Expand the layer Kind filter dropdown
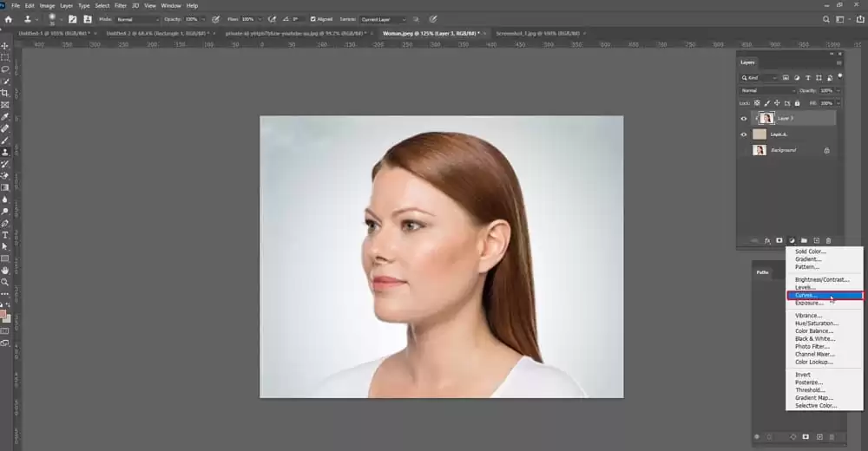This screenshot has height=451, width=868. (x=759, y=77)
